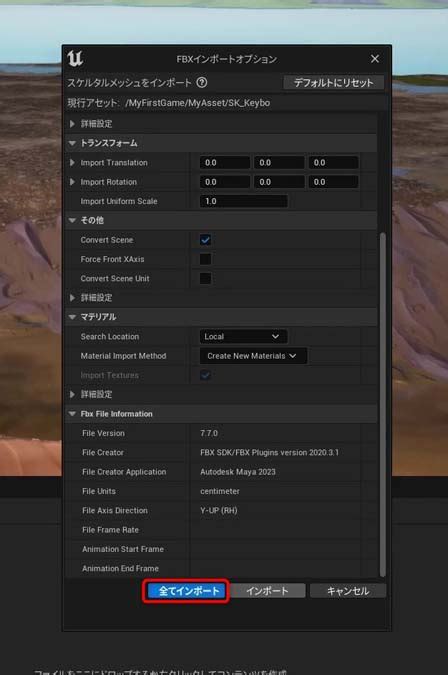Collapse the マテリアル section
Screen dimensions: 448x675
72,317
